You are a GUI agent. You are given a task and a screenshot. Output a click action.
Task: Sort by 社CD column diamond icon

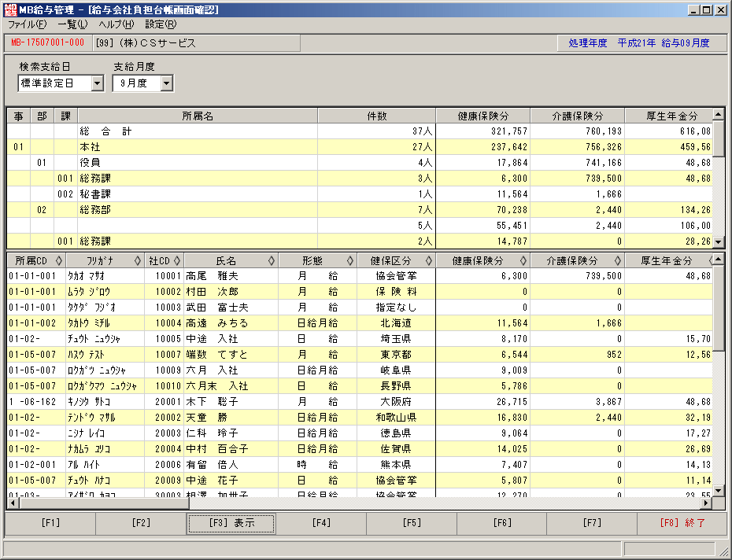(x=177, y=261)
